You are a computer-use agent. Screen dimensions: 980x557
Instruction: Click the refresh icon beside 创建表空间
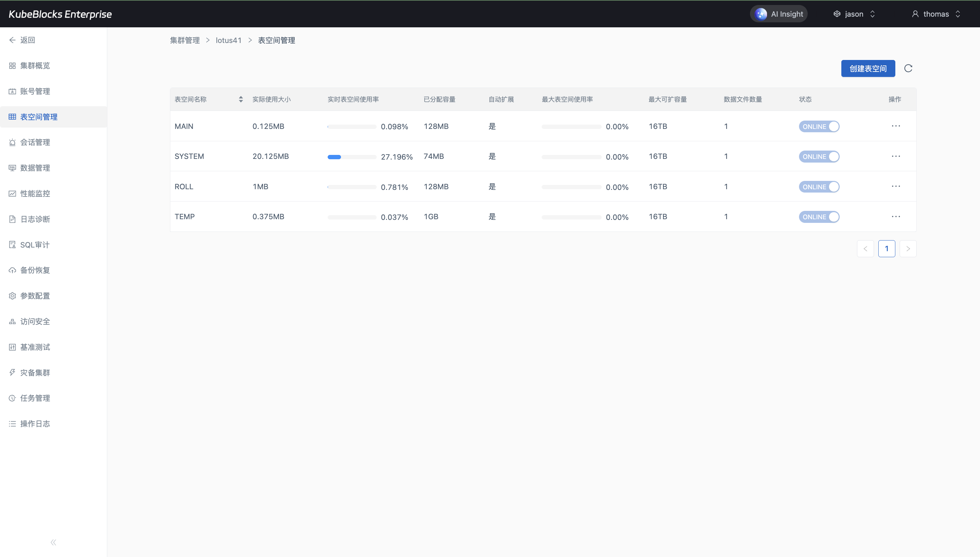click(x=908, y=69)
